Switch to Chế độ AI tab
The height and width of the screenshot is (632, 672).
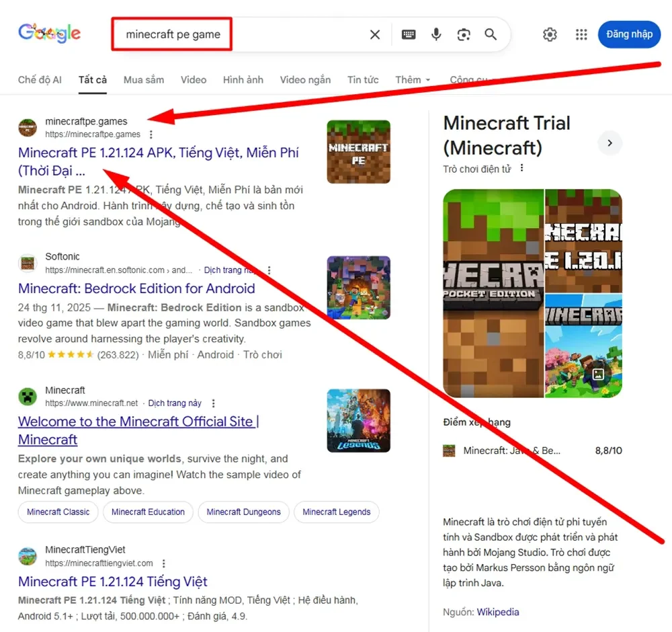(x=40, y=80)
